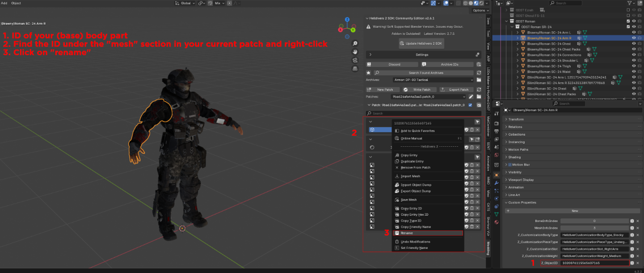Viewport: 644px width, 273px height.
Task: Click the Export Patch button
Action: click(456, 90)
